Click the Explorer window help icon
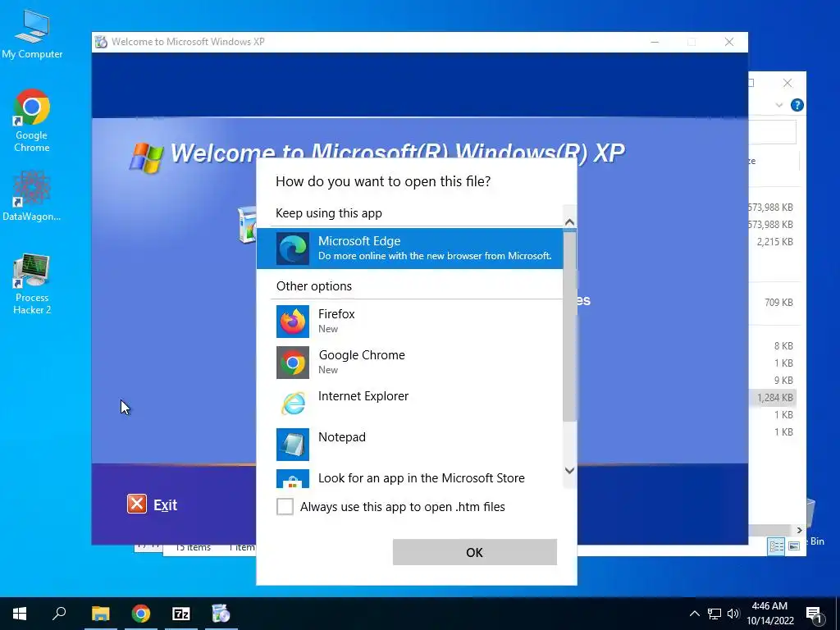The height and width of the screenshot is (630, 840). pyautogui.click(x=797, y=105)
